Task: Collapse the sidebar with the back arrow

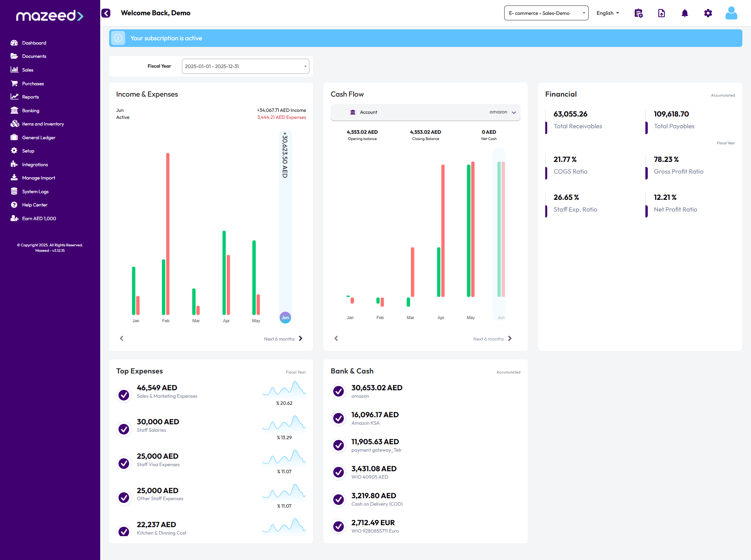Action: tap(106, 13)
